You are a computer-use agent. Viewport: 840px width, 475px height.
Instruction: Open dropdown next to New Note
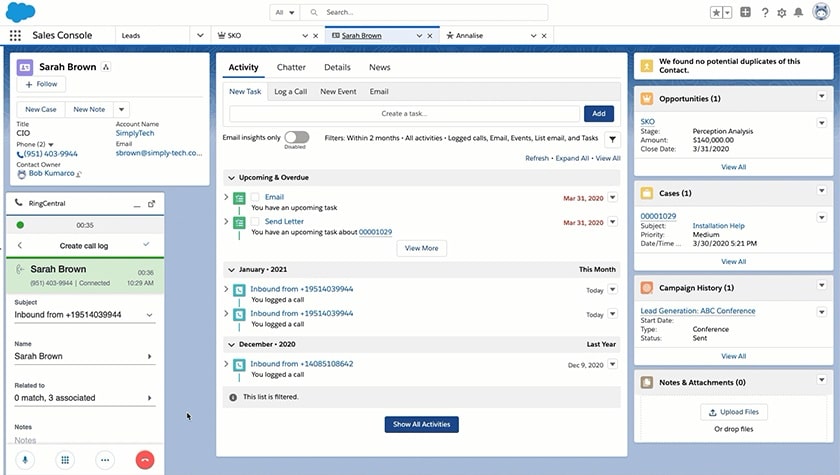122,109
